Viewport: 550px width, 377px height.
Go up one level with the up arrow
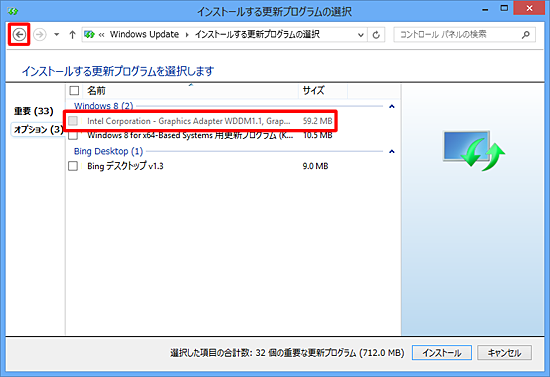(72, 34)
